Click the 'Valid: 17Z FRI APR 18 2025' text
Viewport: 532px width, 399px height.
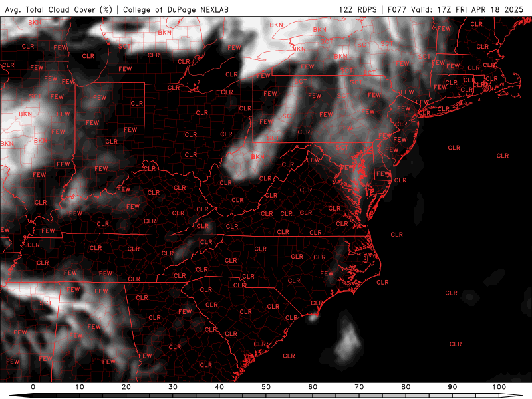[x=467, y=9]
